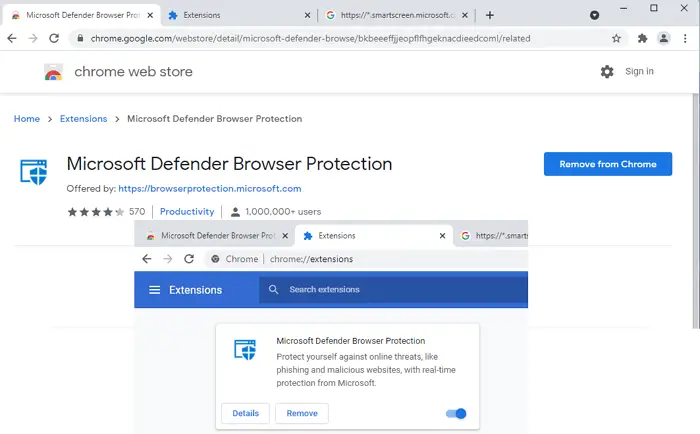This screenshot has height=434, width=700.
Task: Click the Search extensions field
Action: tap(393, 290)
